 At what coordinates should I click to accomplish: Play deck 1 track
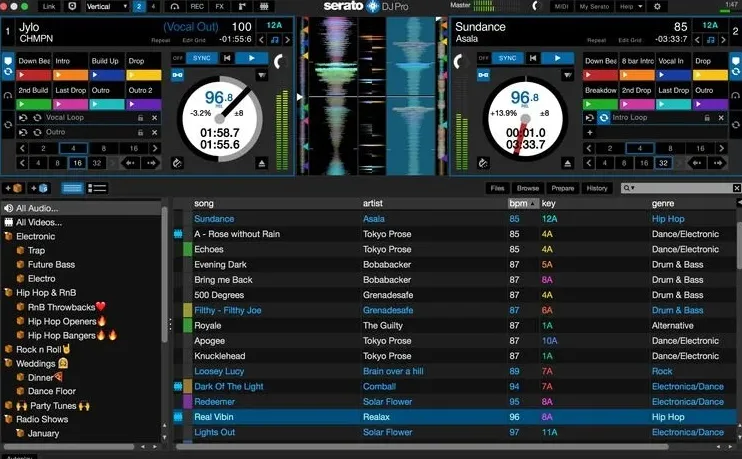[252, 58]
